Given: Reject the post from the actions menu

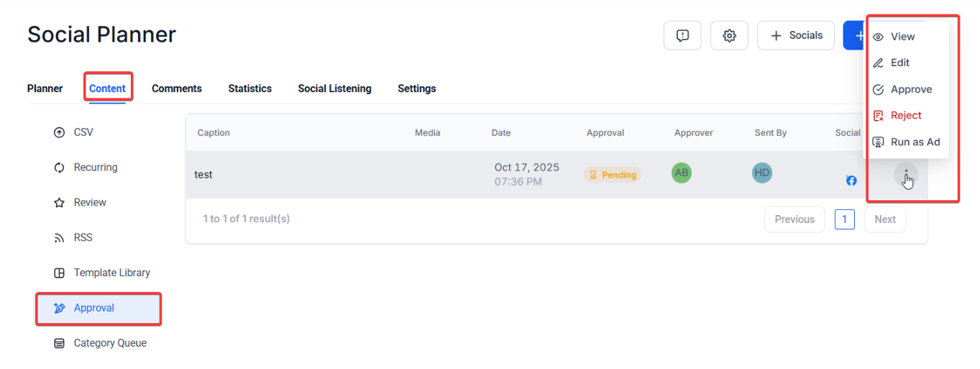Looking at the screenshot, I should click(905, 115).
